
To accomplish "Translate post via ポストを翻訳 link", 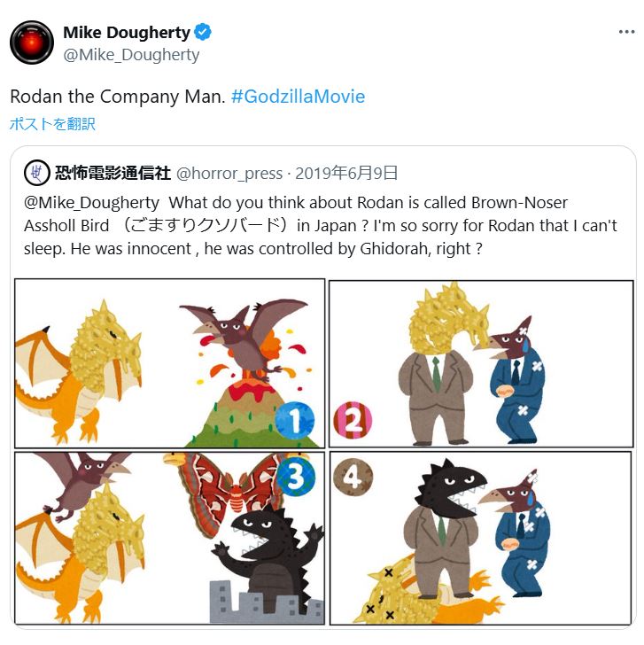I will 52,124.
